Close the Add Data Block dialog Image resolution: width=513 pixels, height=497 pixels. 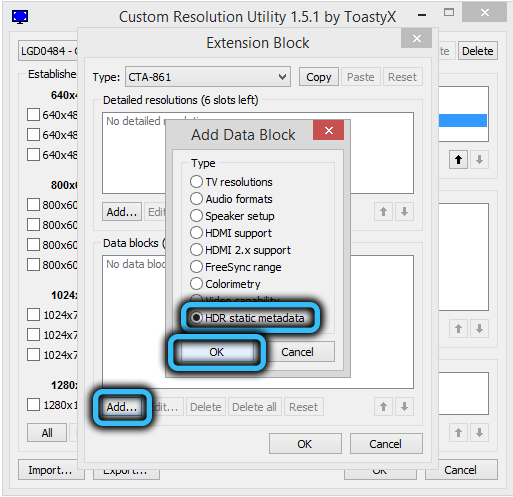329,130
